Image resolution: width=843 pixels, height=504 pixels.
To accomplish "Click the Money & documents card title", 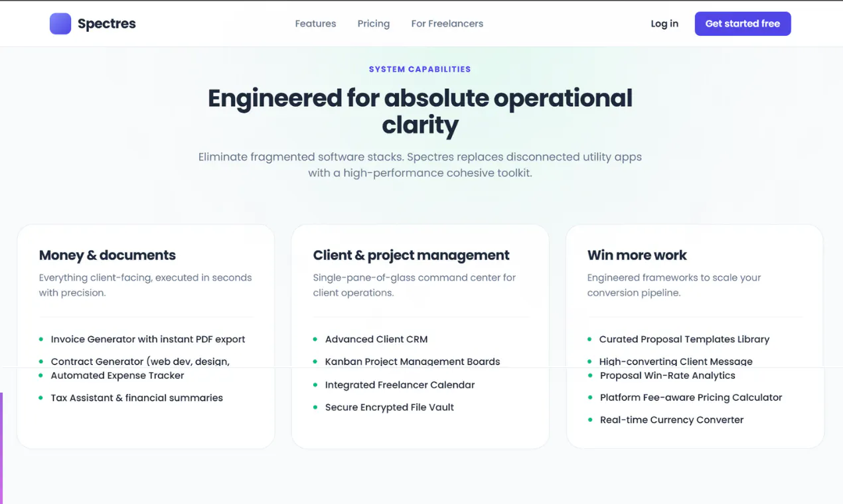I will tap(108, 255).
